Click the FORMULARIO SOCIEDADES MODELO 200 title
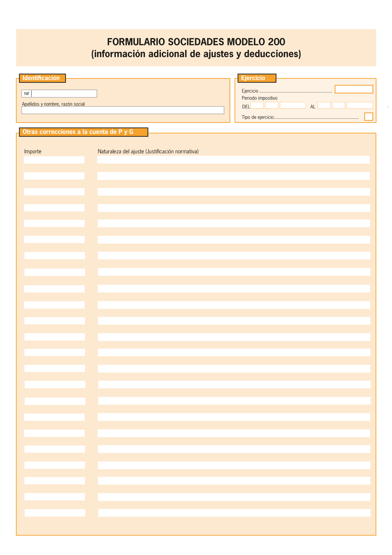The width and height of the screenshot is (392, 555). [196, 42]
